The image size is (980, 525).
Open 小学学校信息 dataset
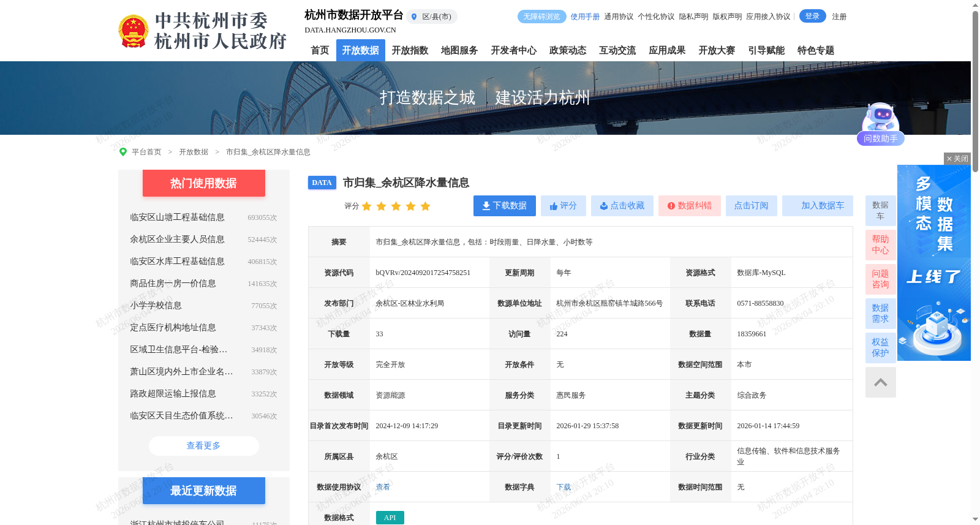156,306
